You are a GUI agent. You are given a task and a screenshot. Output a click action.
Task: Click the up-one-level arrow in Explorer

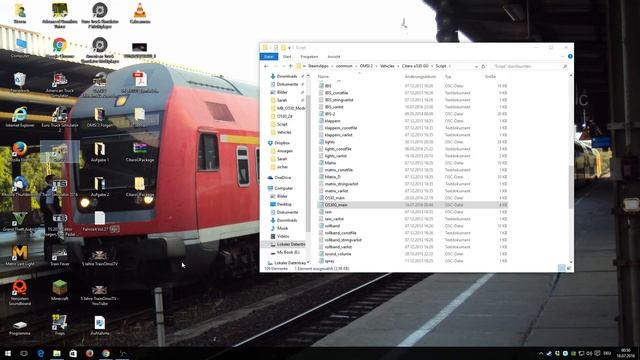[x=291, y=66]
